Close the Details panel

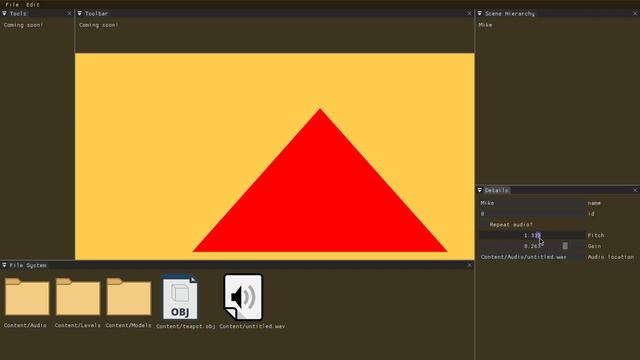point(635,190)
